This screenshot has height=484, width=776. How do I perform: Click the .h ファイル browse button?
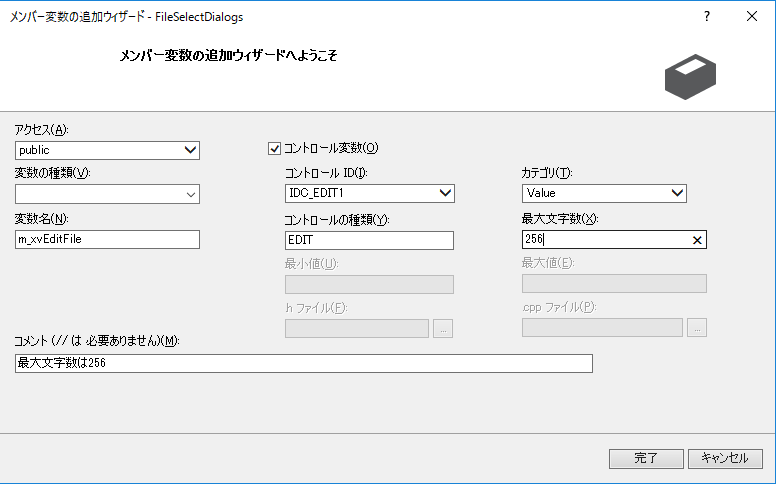(x=443, y=329)
